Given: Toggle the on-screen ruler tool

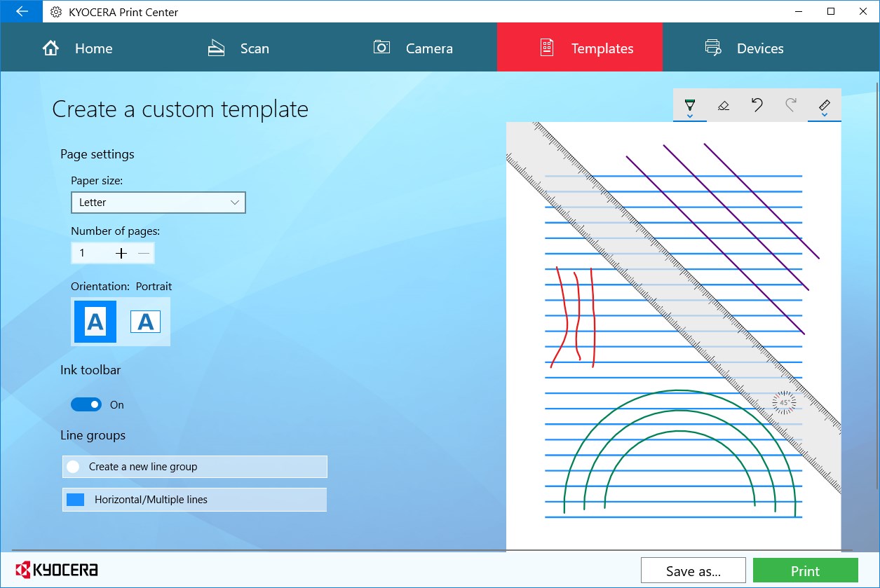Looking at the screenshot, I should pyautogui.click(x=824, y=105).
